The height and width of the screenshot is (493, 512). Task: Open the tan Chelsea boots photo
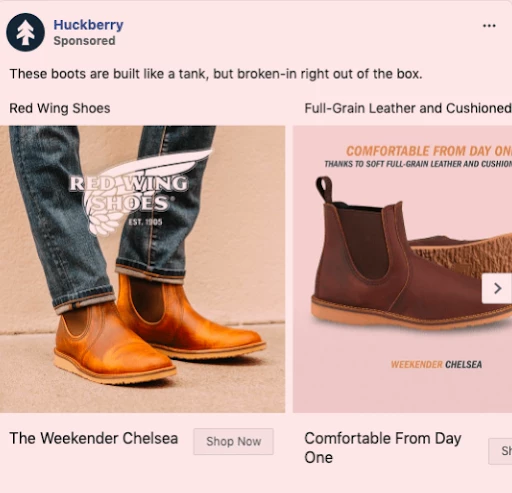pos(142,269)
